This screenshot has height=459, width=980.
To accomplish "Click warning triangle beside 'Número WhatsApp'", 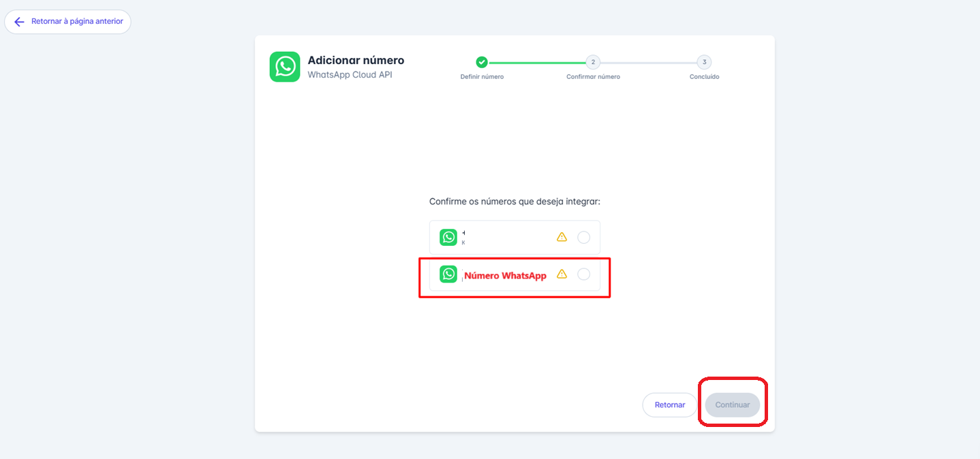I will (x=562, y=274).
